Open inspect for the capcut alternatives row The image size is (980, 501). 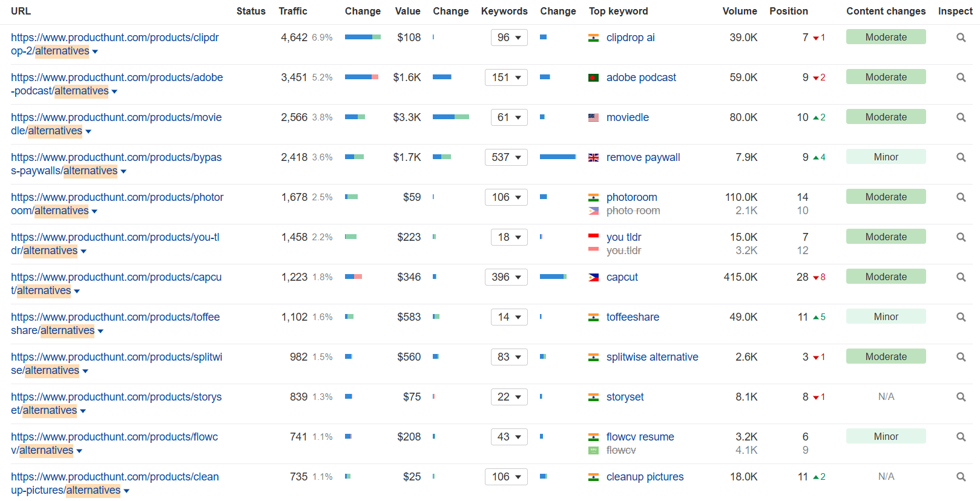click(x=961, y=277)
